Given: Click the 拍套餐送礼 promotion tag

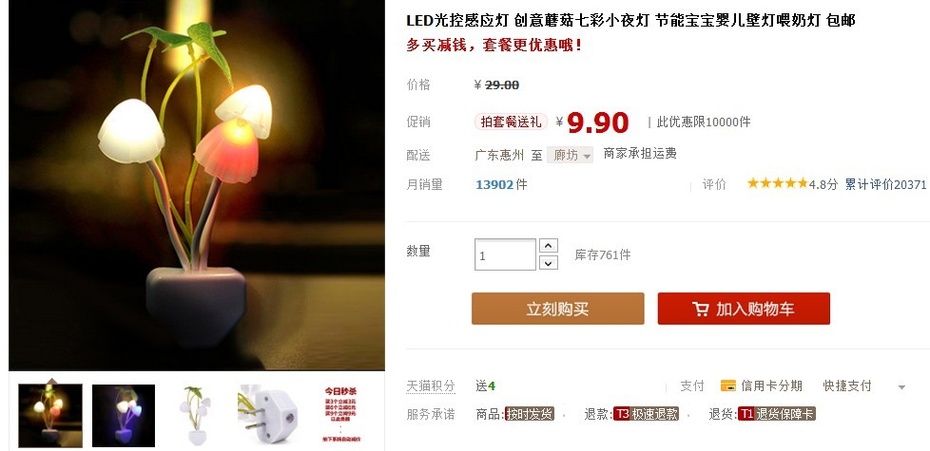Looking at the screenshot, I should [x=511, y=122].
